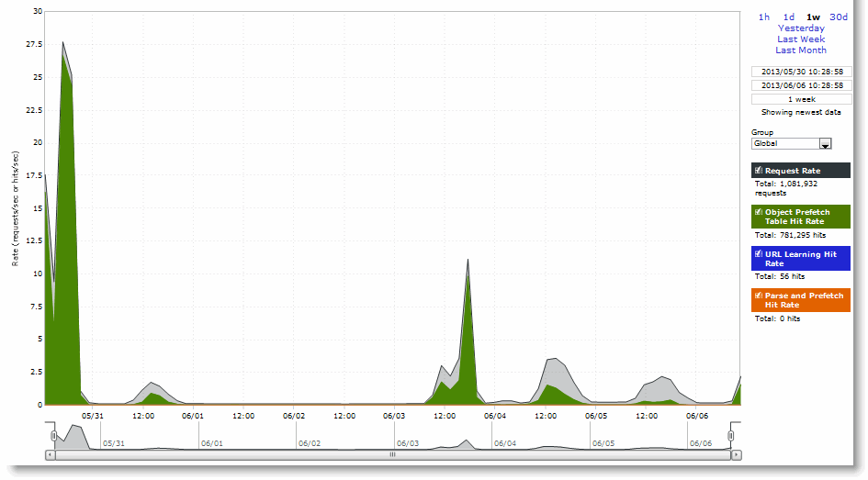Screen dimensions: 868x480
Task: Edit the '1 week' duration field
Action: pos(802,99)
